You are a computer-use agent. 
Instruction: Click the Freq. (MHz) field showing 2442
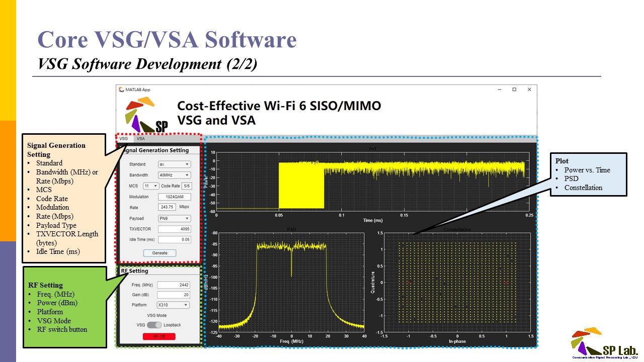[x=173, y=285]
